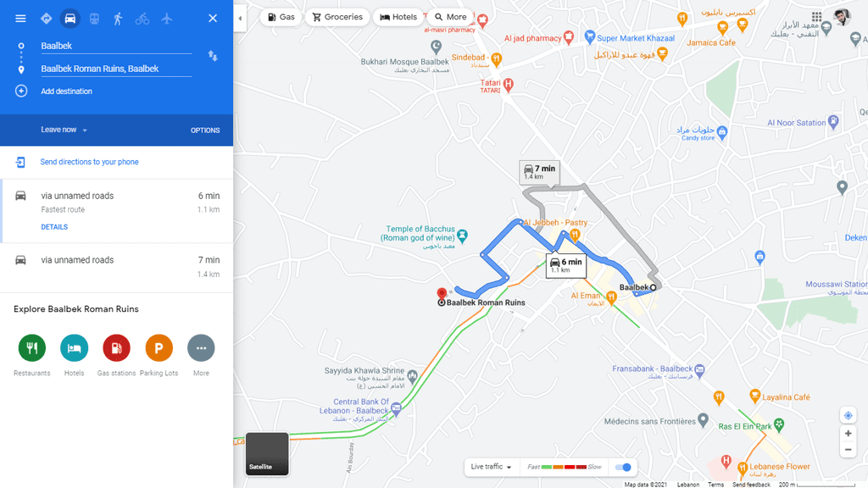Screen dimensions: 868x488
Task: Click the add destination plus icon
Action: (x=21, y=91)
